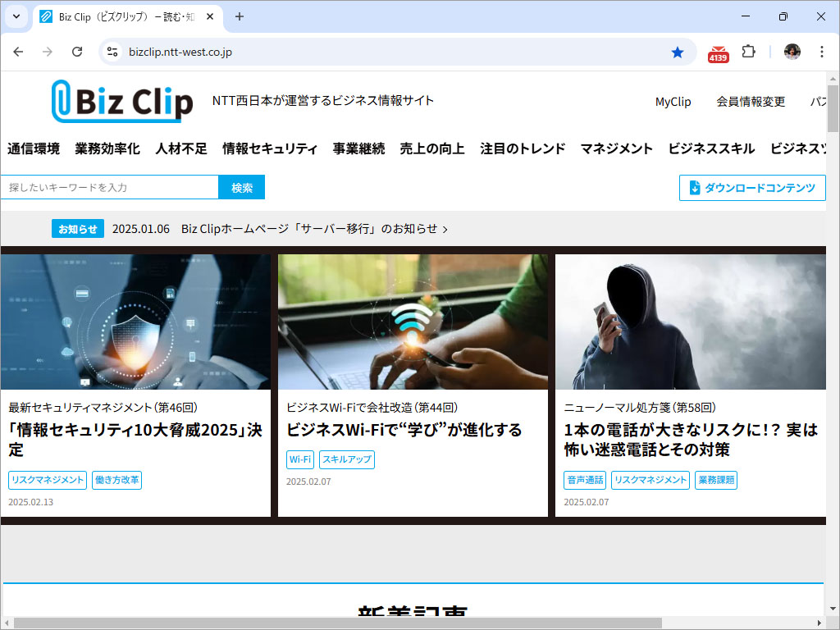840x630 pixels.
Task: Click the bookmark star icon
Action: tap(677, 52)
